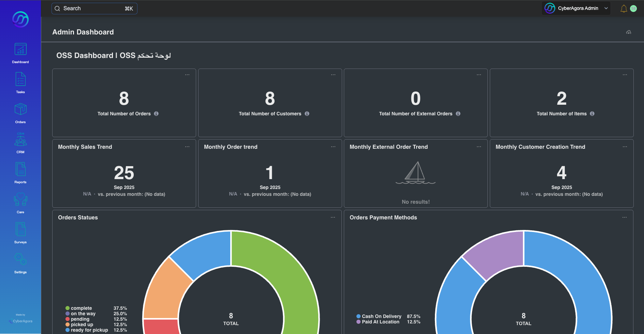Screen dimensions: 644x334
Task: Open options menu on Orders Statues card
Action: point(333,217)
